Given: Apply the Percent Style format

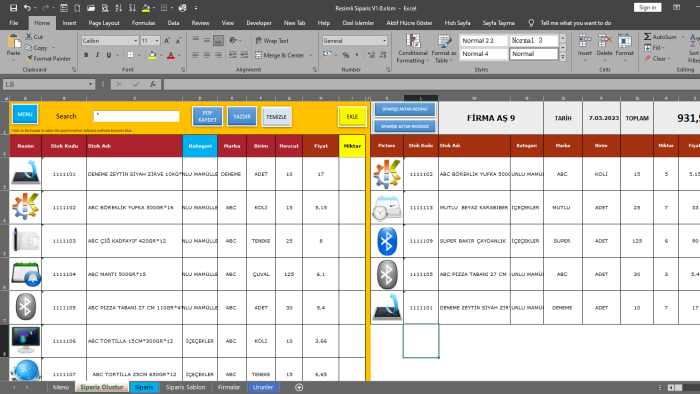Looking at the screenshot, I should click(346, 55).
